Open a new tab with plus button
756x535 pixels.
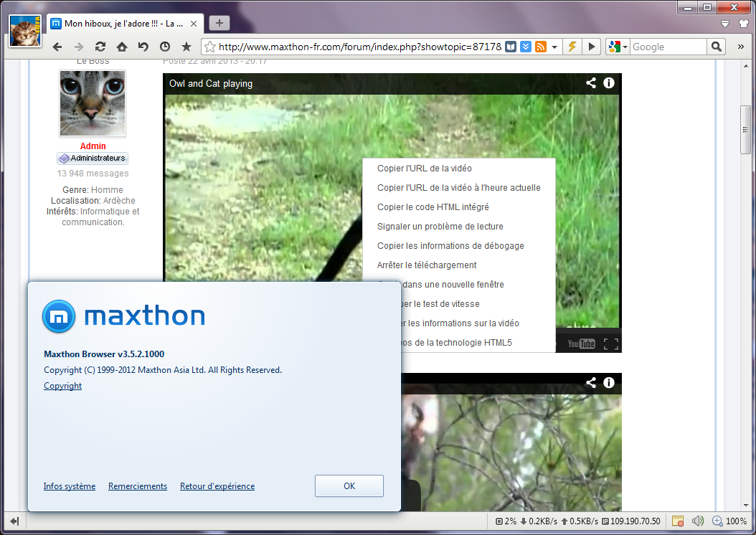(x=219, y=23)
